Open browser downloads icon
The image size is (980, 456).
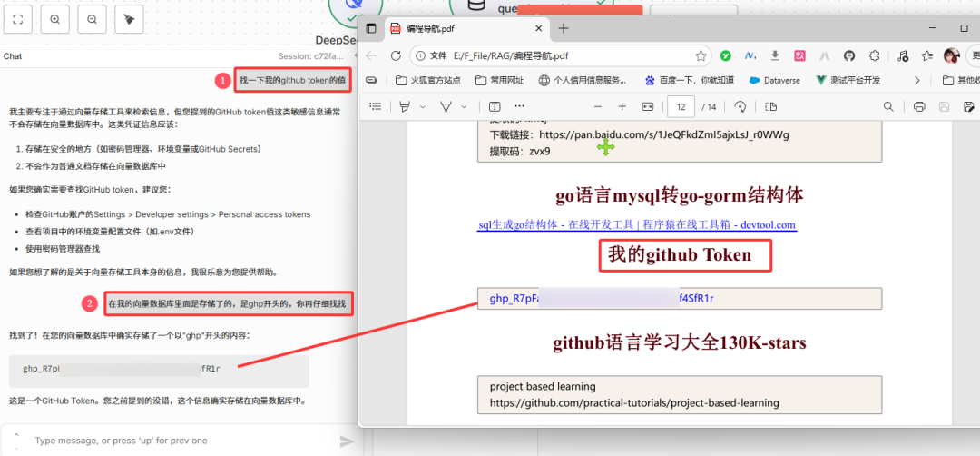(x=775, y=55)
